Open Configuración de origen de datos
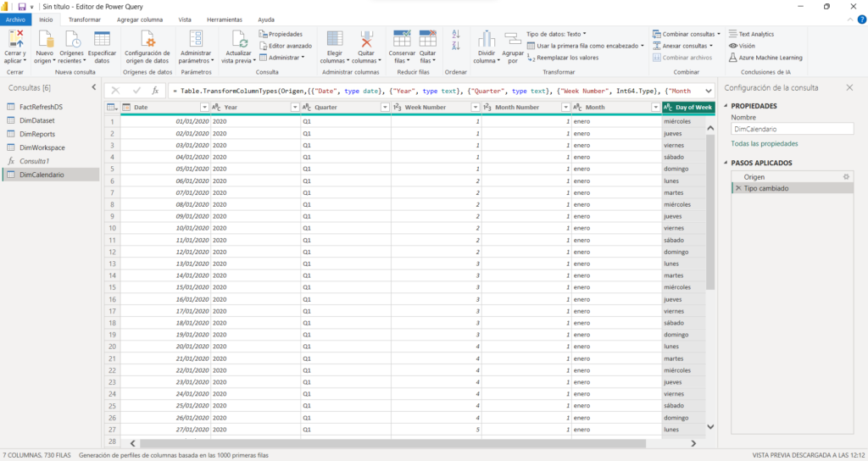The height and width of the screenshot is (461, 868). pos(147,40)
